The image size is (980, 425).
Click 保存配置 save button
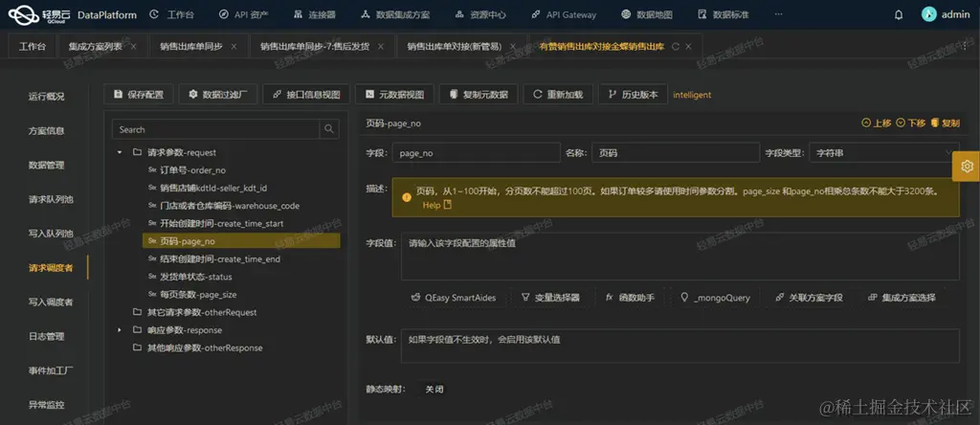pyautogui.click(x=138, y=95)
